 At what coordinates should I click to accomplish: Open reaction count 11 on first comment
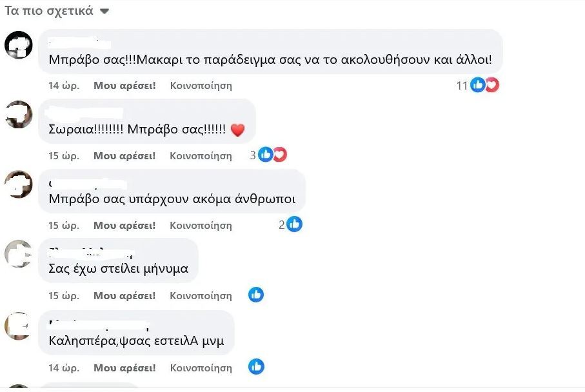[462, 85]
